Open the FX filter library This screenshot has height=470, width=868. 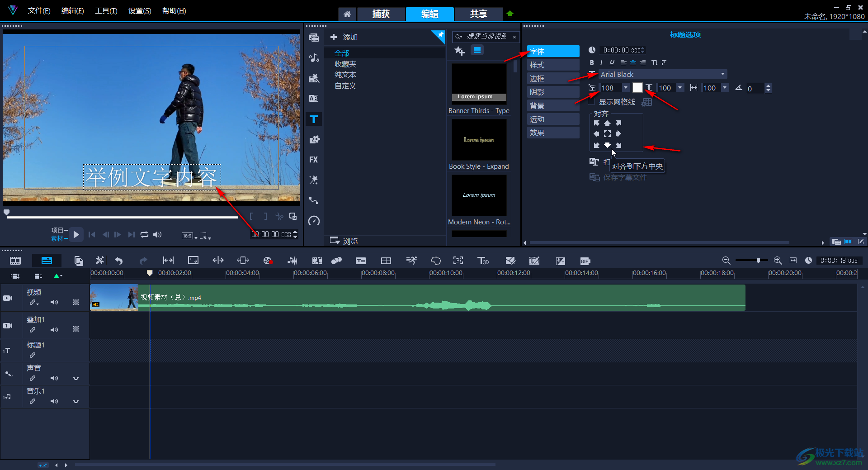(x=314, y=160)
